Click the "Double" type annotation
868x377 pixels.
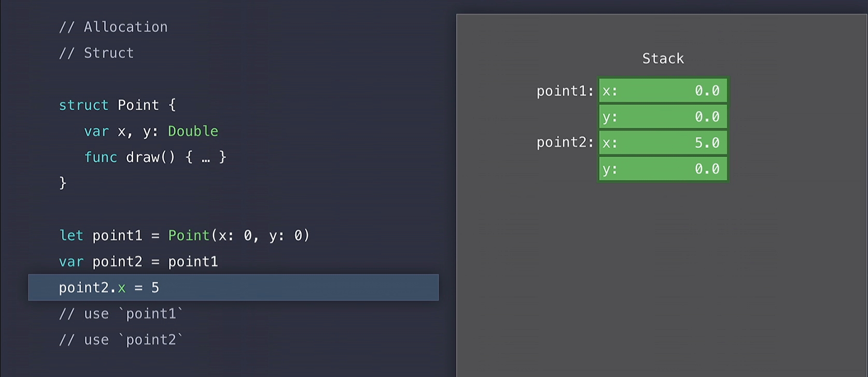coord(193,131)
